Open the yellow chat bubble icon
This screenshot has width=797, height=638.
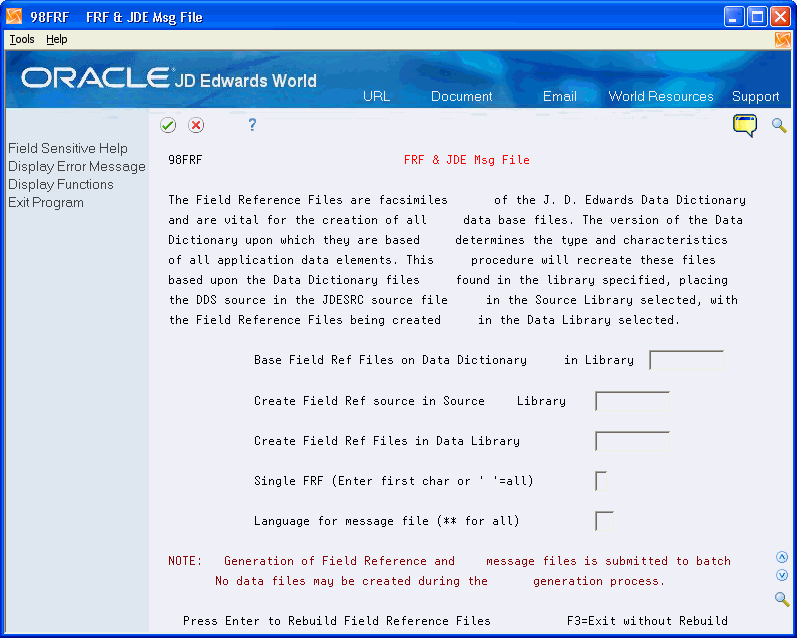coord(745,125)
